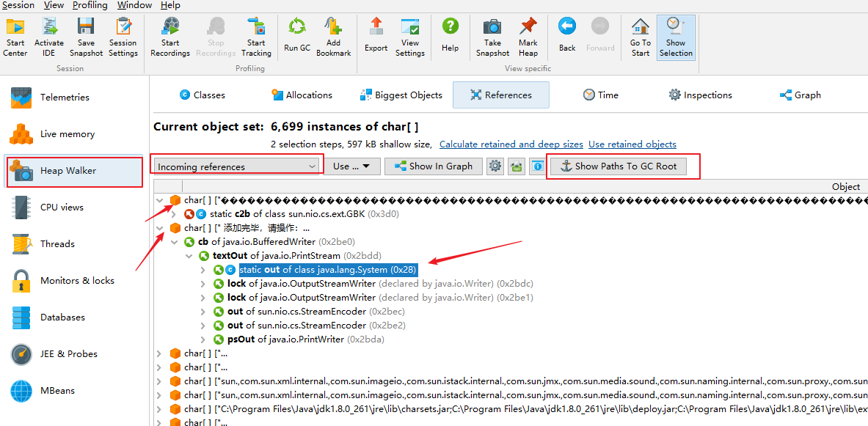Expand psOut of java.io.PrintWriter node
The width and height of the screenshot is (868, 426).
[204, 339]
